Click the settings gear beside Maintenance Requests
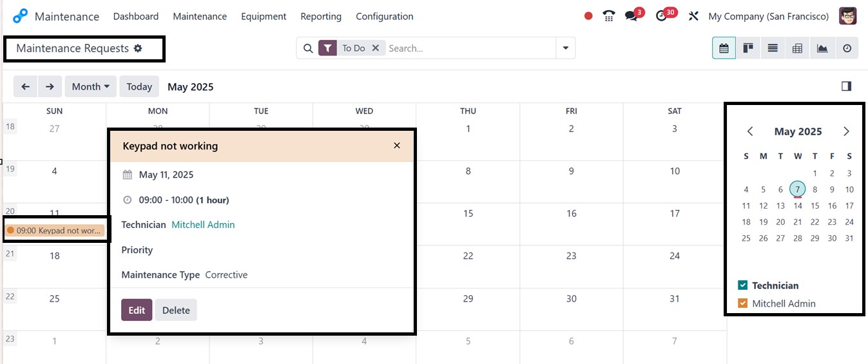 (x=138, y=48)
